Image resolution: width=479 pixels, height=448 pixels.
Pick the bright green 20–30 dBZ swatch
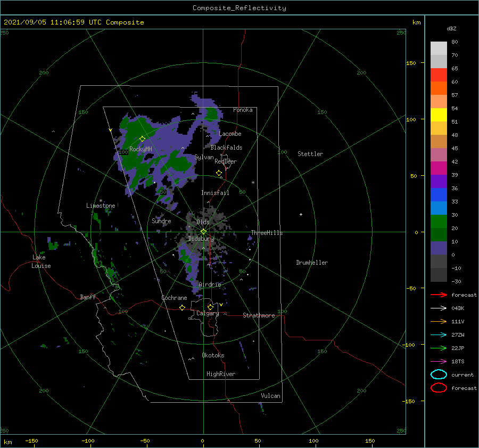[x=439, y=222]
